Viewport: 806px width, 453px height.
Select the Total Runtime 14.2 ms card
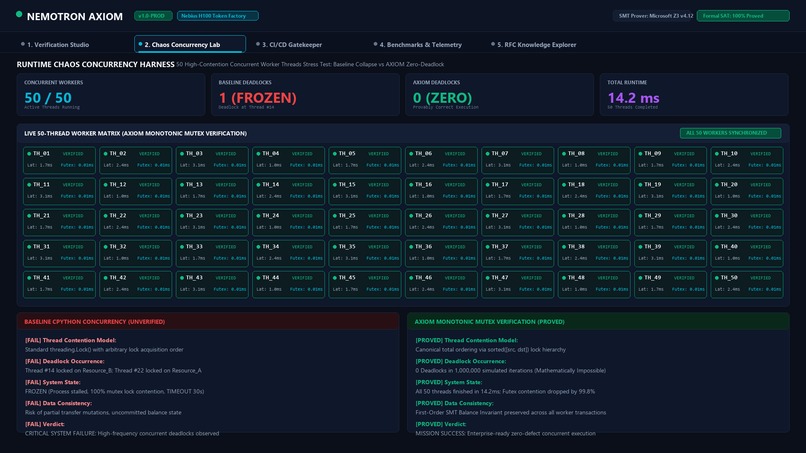pos(694,95)
